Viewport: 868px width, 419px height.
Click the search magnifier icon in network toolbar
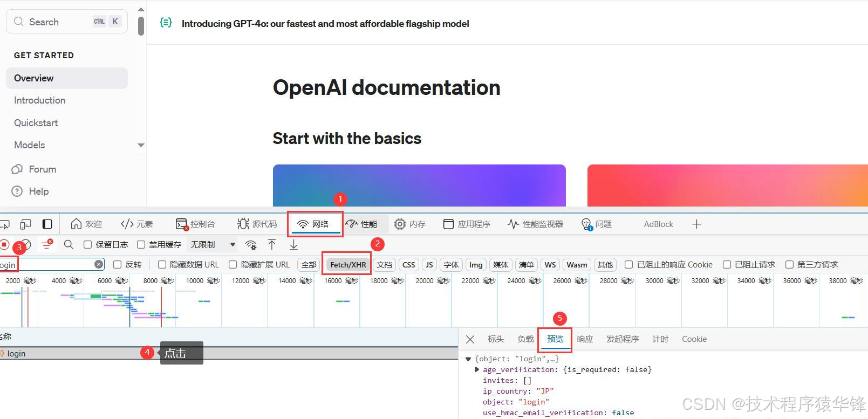[x=69, y=245]
